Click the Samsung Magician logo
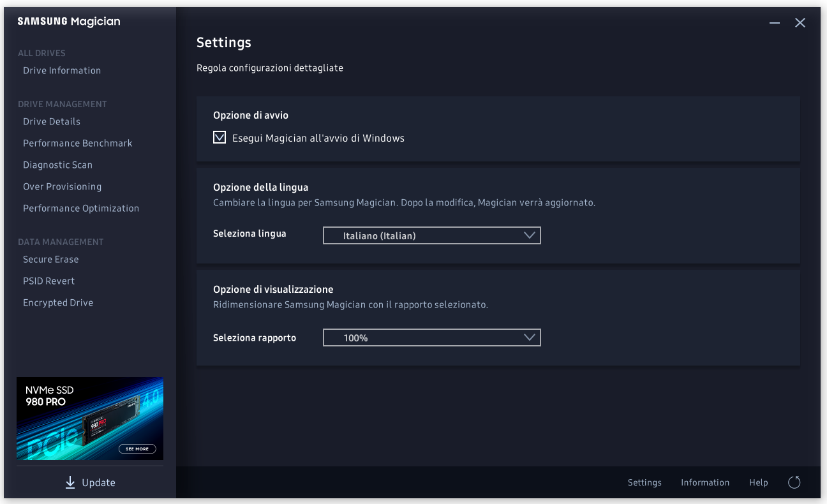This screenshot has height=504, width=827. point(69,22)
